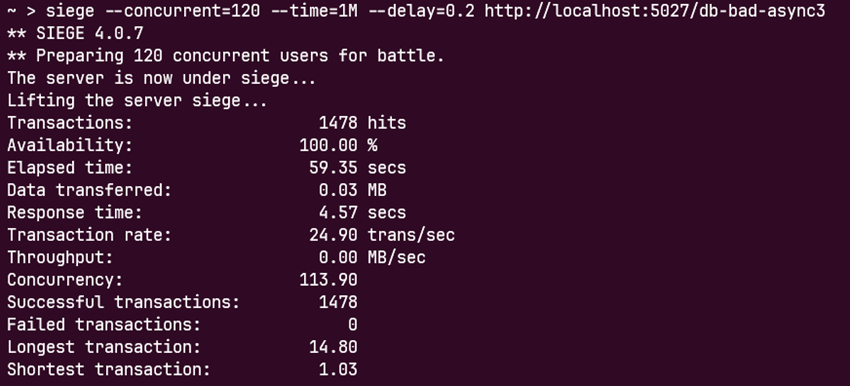The image size is (850, 386).
Task: Click the Shortest transaction 1.03 value
Action: tap(338, 369)
